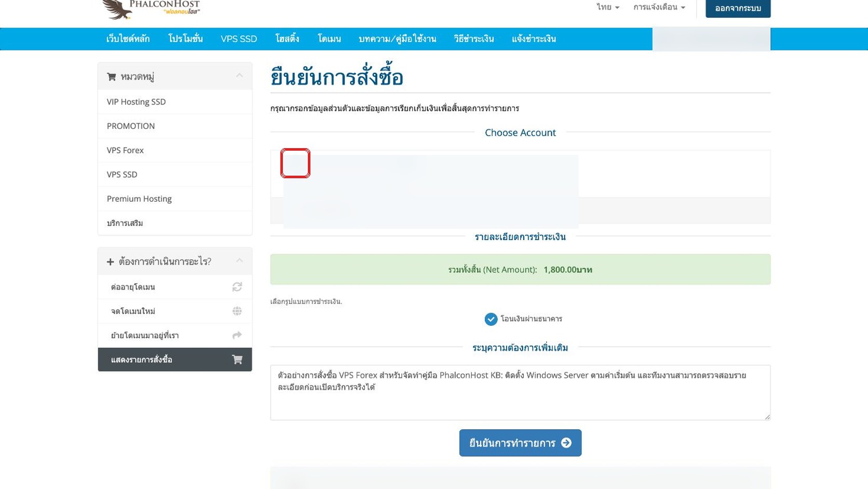Click the refresh icon next to ต่ออายุโดเมน
This screenshot has width=868, height=489.
(237, 287)
